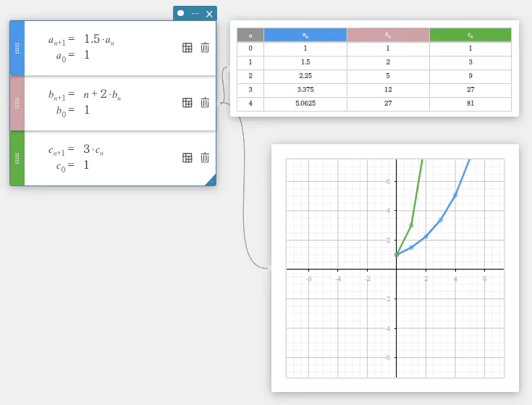Screen dimensions: 532x405
Task: Open table for sequence a recursion
Action: [x=187, y=47]
